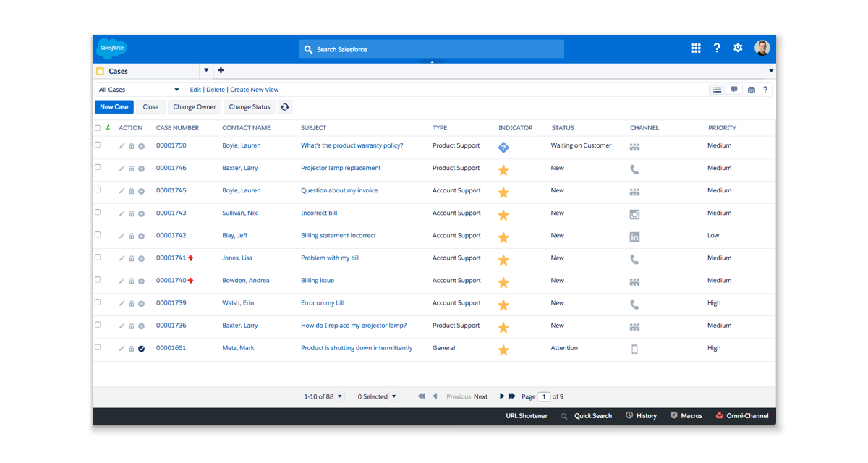The width and height of the screenshot is (868, 463).
Task: Click the Search Salesforce field
Action: [431, 49]
